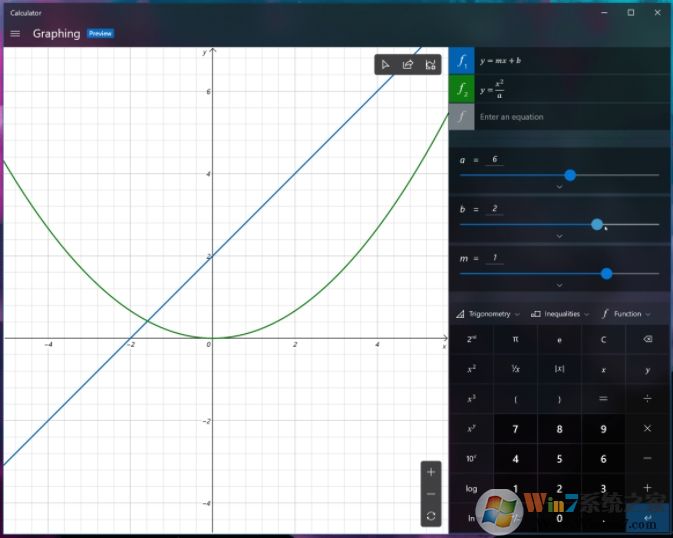Open the Inequalities dropdown menu

(x=561, y=314)
